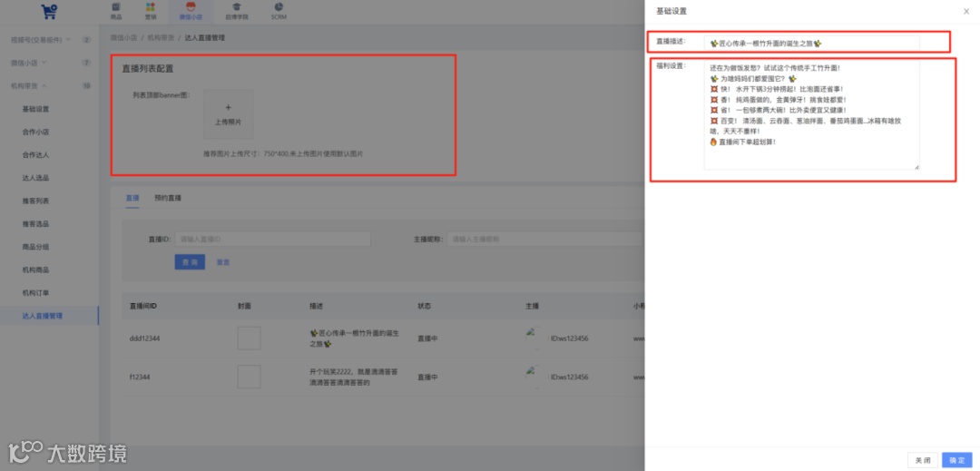Click the 查询 search button
Viewport: 980px width, 471px height.
(x=190, y=261)
